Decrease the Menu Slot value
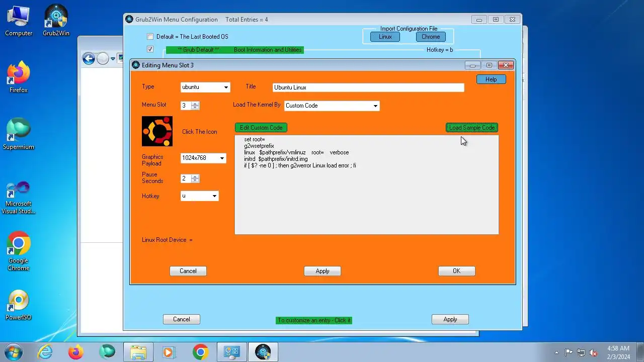 click(x=195, y=108)
